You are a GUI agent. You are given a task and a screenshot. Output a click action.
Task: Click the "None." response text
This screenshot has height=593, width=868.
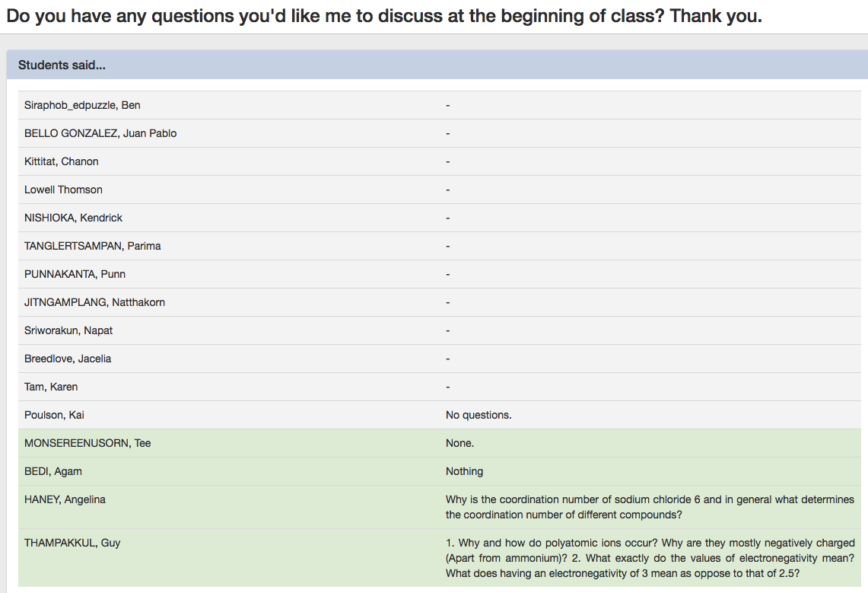459,443
